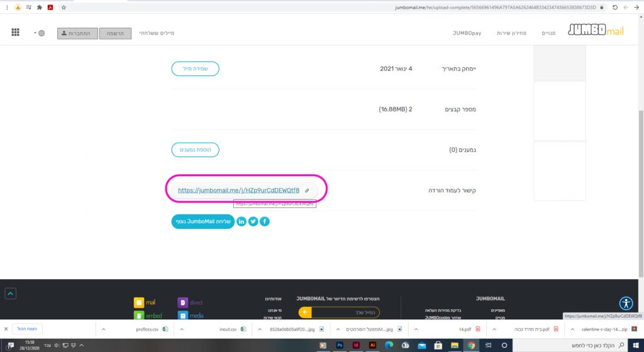
Task: Open Photoshop from the taskbar
Action: 340,346
